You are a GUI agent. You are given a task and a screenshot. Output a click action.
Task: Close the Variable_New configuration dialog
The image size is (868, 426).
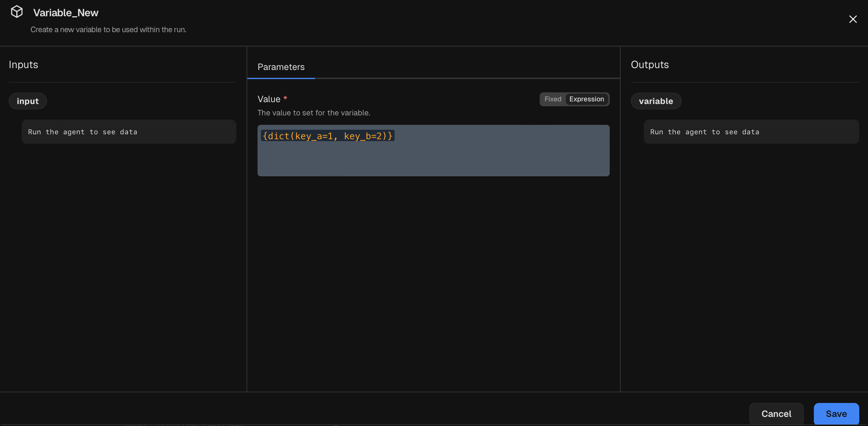(852, 19)
